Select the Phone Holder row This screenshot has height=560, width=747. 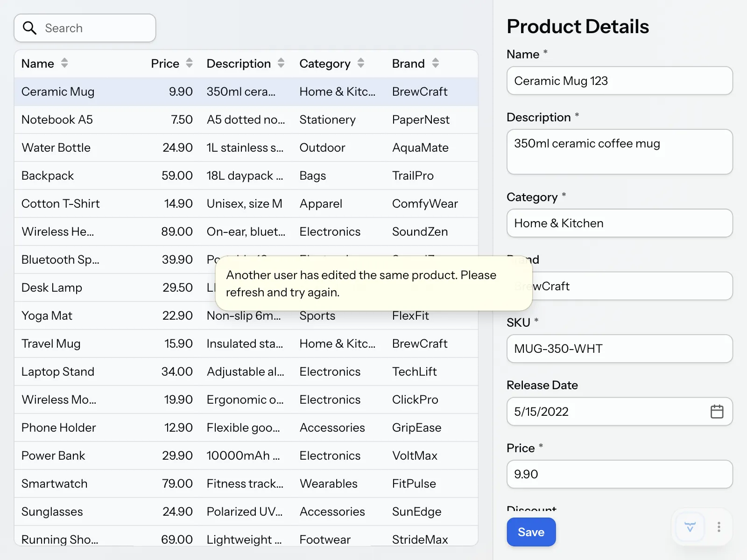(x=246, y=427)
